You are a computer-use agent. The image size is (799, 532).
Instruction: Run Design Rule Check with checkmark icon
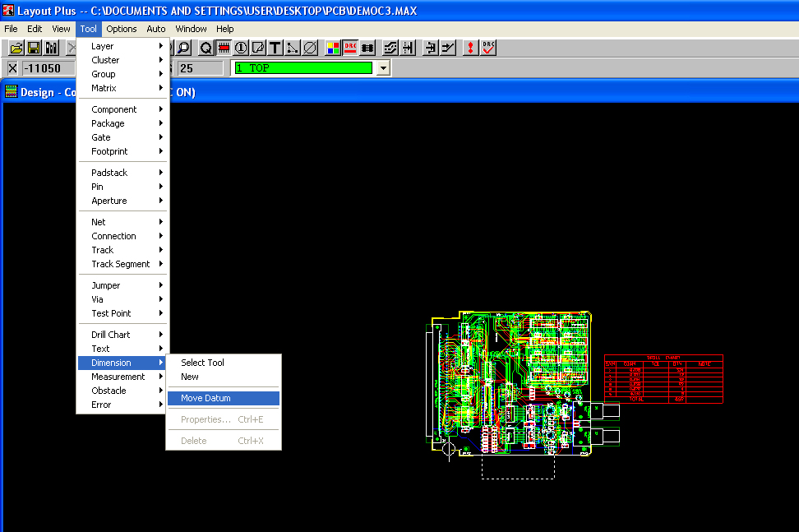489,49
